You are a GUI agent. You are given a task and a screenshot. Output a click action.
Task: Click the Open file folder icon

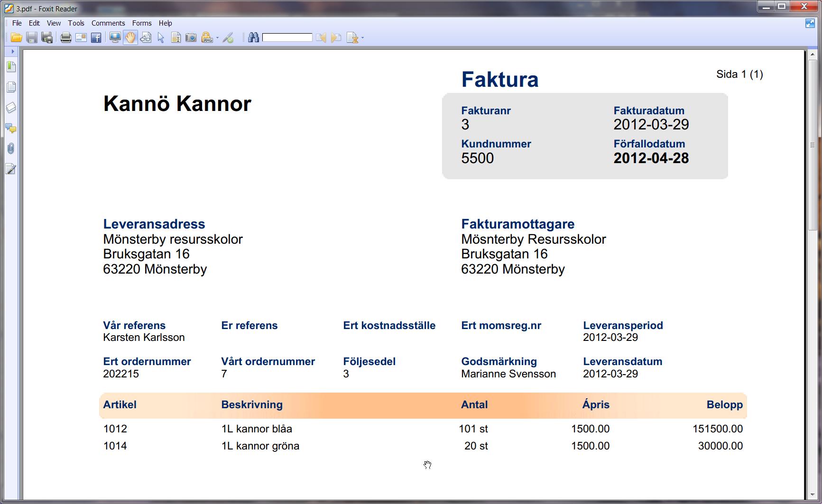click(x=17, y=38)
